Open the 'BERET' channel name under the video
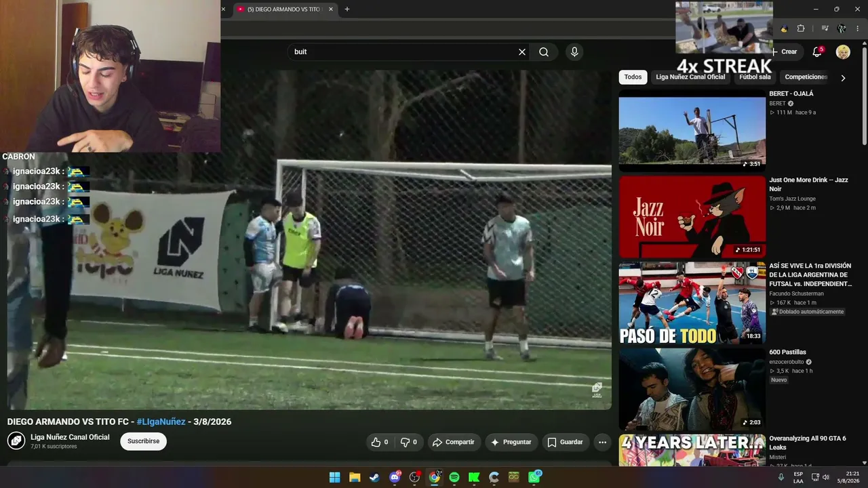The width and height of the screenshot is (868, 488). [777, 104]
